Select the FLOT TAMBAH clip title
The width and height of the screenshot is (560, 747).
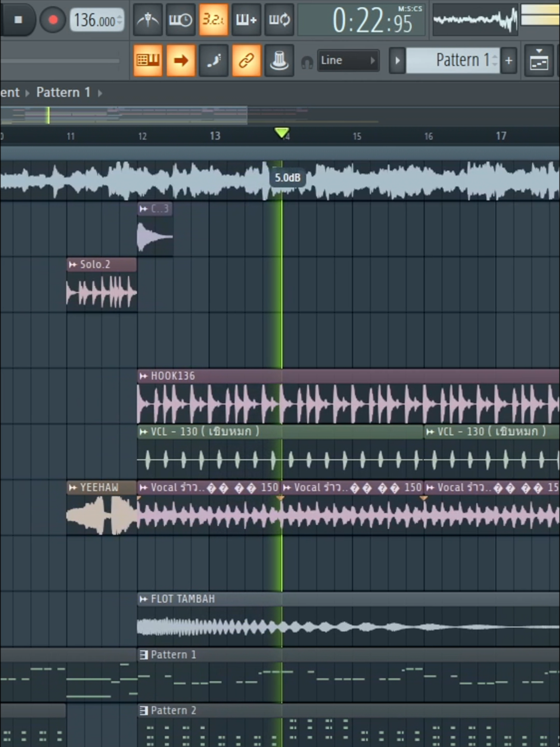point(183,599)
